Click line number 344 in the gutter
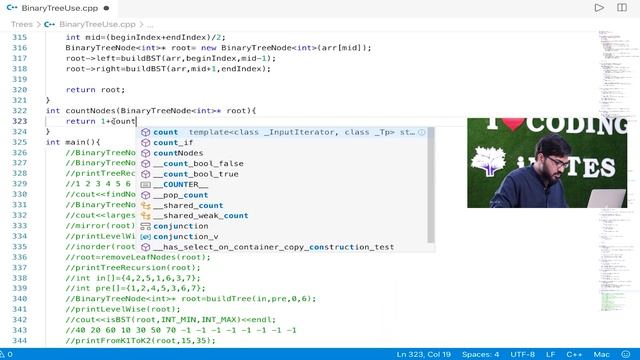Screen dimensions: 640x360 20,340
